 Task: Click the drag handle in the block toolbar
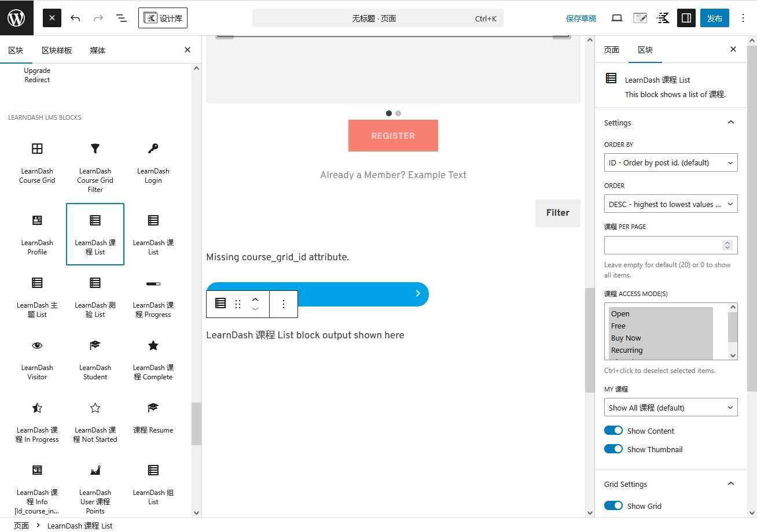click(238, 304)
